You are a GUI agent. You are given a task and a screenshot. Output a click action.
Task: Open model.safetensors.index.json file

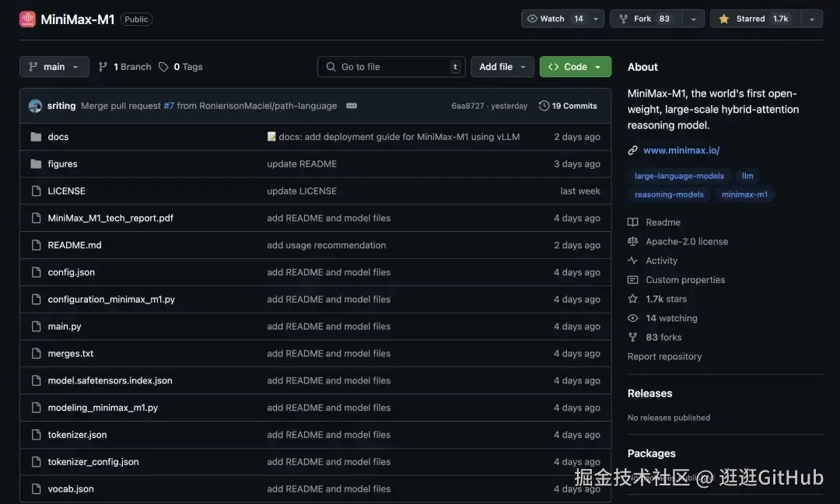110,380
